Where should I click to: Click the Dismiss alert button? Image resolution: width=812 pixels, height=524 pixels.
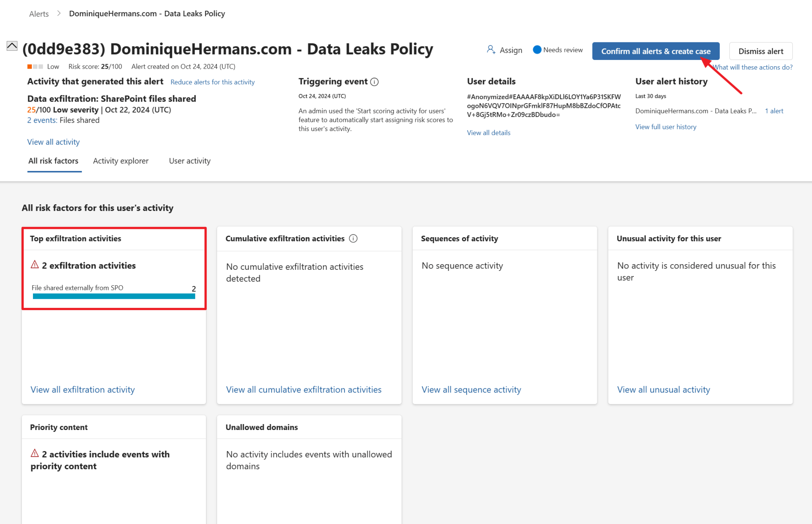pyautogui.click(x=760, y=51)
